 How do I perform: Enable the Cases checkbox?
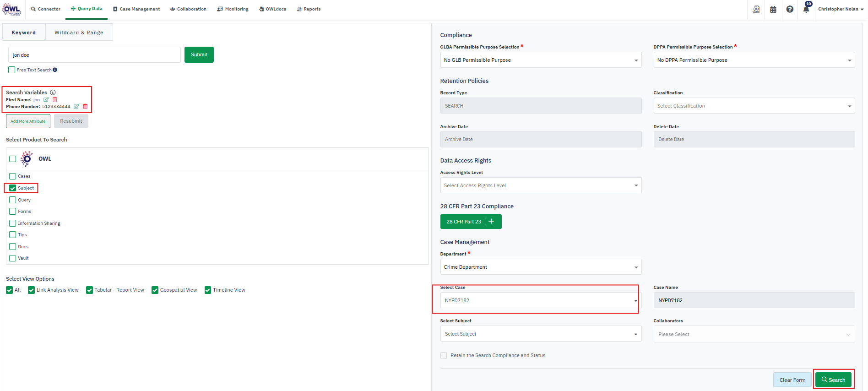pos(13,176)
